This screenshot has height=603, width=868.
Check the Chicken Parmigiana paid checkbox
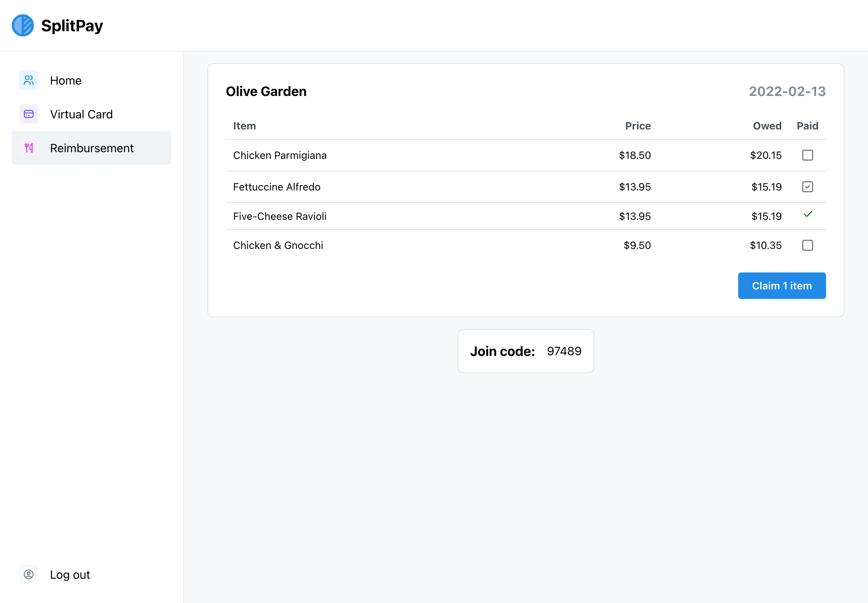[808, 155]
